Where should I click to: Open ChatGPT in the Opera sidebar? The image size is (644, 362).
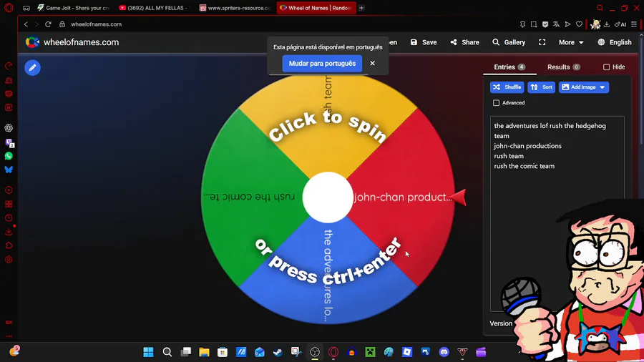tap(9, 128)
